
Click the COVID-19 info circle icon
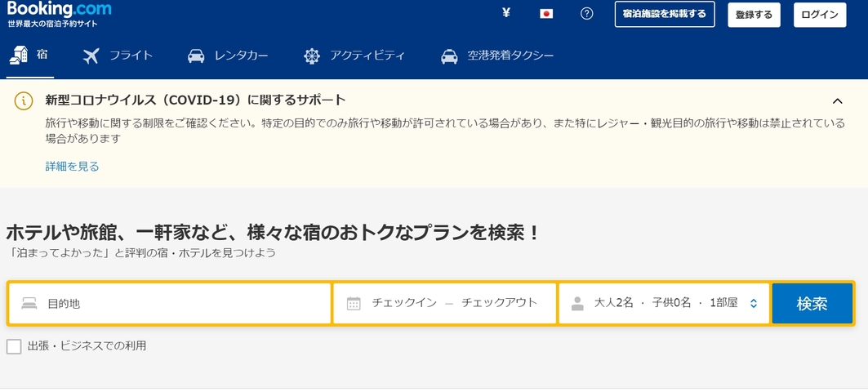coord(23,100)
